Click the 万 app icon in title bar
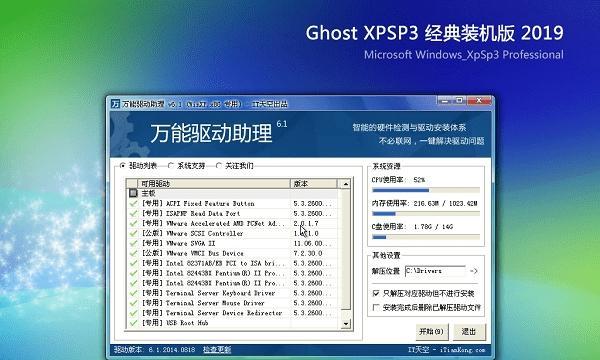 (x=116, y=104)
